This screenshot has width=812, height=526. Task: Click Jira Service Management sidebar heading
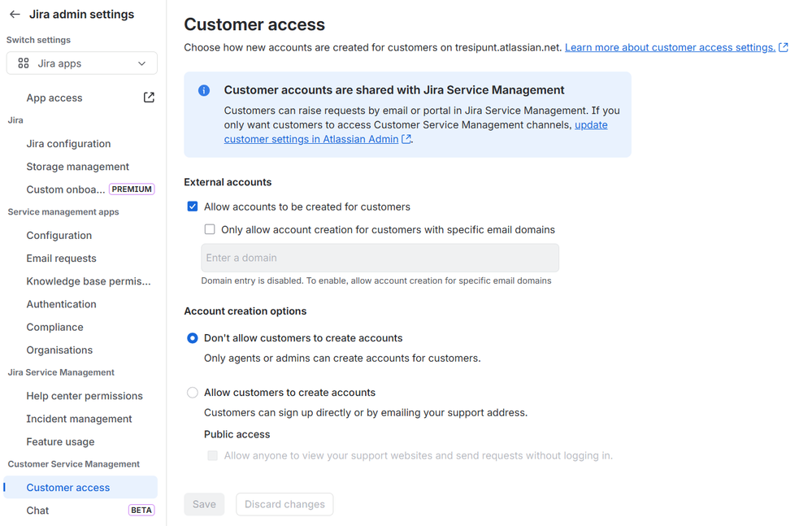pyautogui.click(x=61, y=373)
